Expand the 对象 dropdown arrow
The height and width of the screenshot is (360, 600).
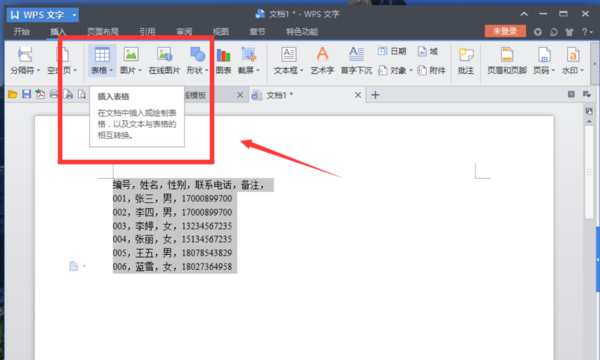[411, 70]
